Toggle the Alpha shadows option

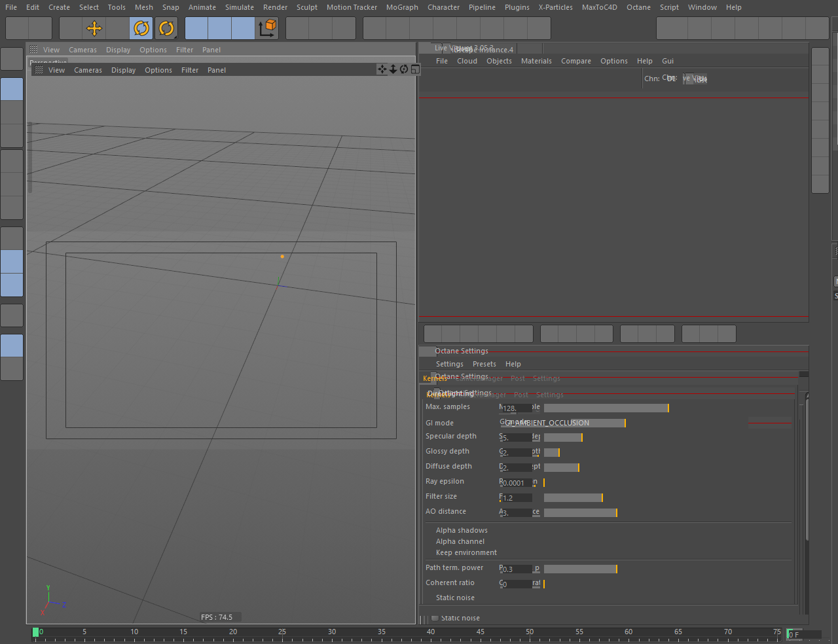462,530
